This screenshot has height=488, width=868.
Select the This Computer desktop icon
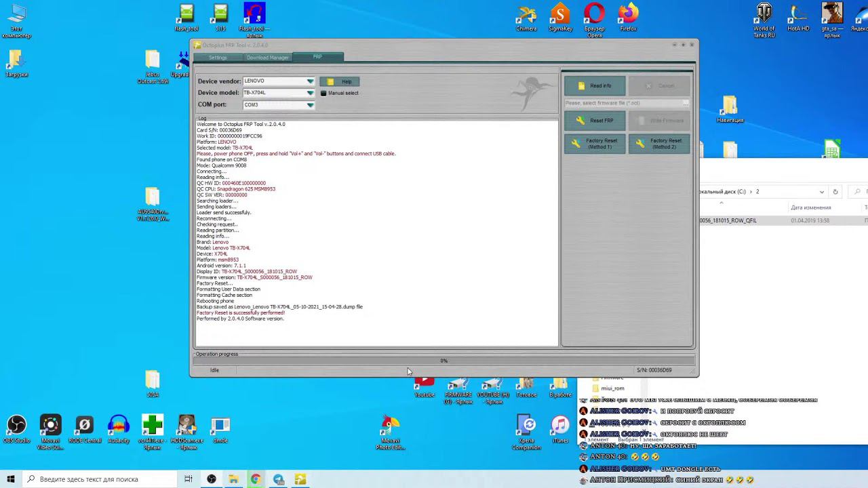coord(16,21)
